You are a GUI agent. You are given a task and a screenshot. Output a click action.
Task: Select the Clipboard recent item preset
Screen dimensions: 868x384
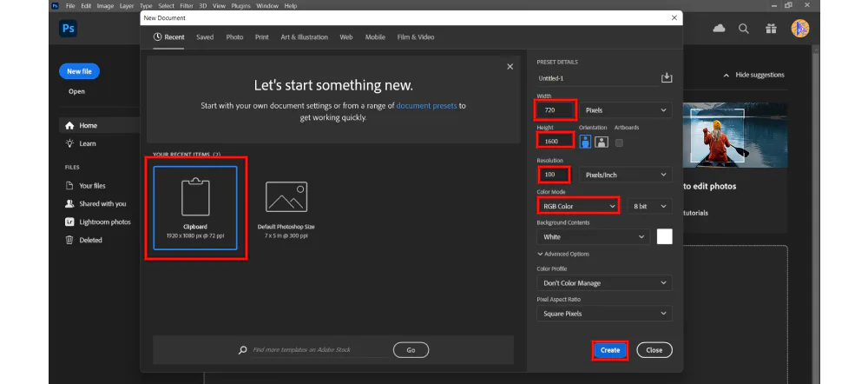pyautogui.click(x=195, y=208)
